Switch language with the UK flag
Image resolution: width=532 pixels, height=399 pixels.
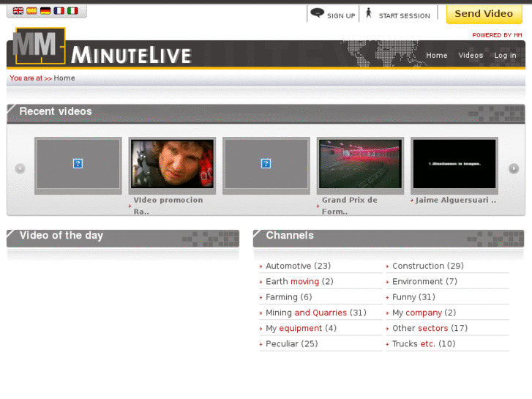click(18, 11)
